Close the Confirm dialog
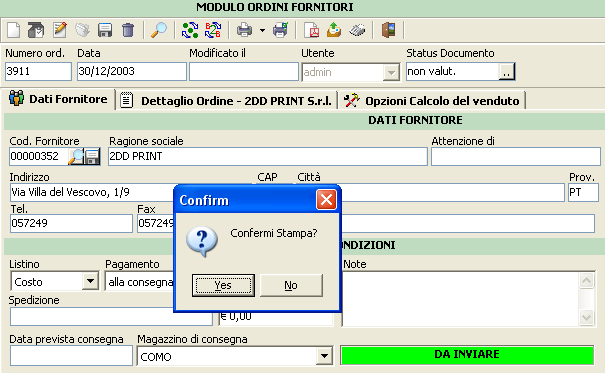605x373 pixels. [326, 200]
